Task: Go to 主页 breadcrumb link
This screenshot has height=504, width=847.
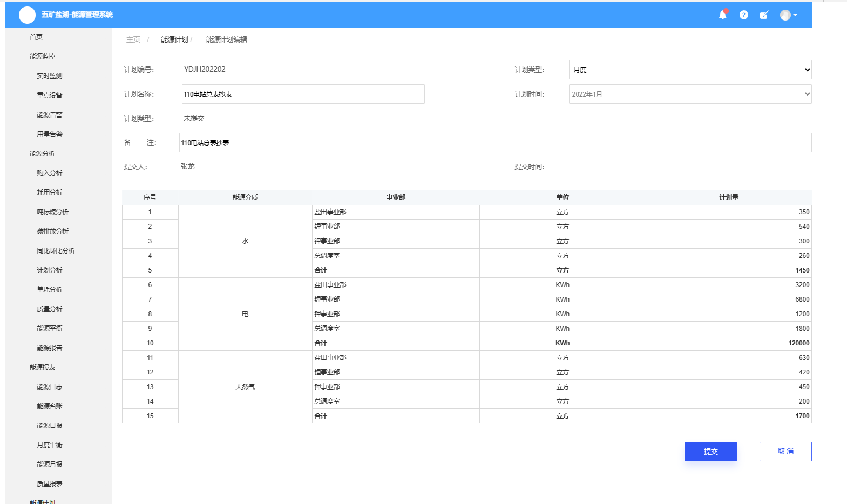Action: click(133, 39)
